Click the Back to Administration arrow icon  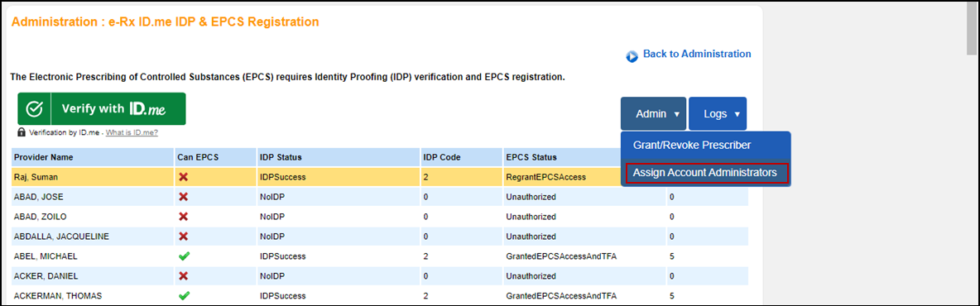tap(632, 56)
